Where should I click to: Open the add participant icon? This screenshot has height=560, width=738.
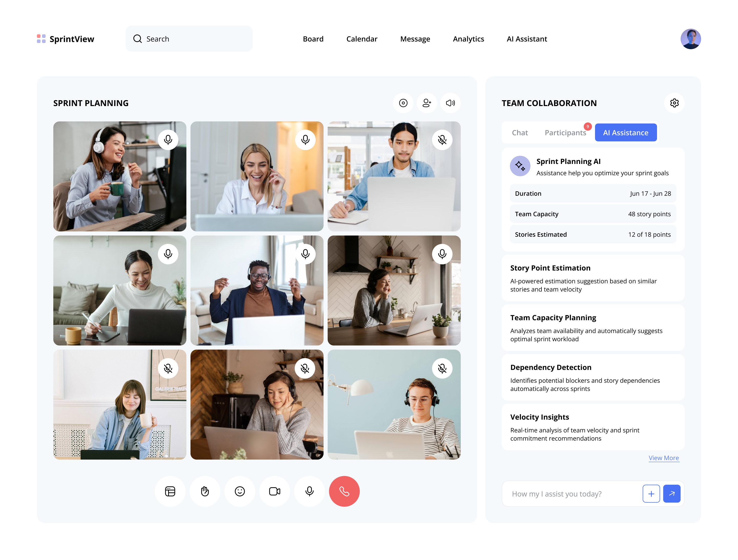426,103
